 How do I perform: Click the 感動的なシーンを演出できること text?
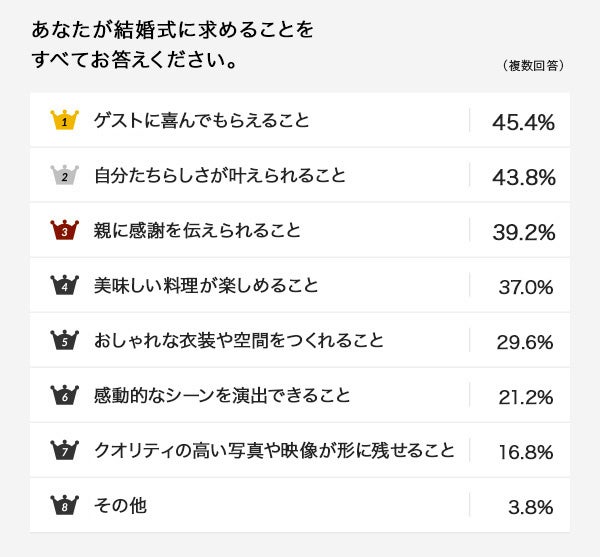click(x=222, y=395)
